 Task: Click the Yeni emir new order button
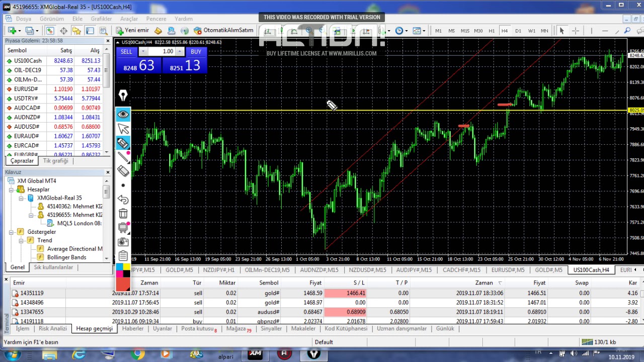pos(133,31)
